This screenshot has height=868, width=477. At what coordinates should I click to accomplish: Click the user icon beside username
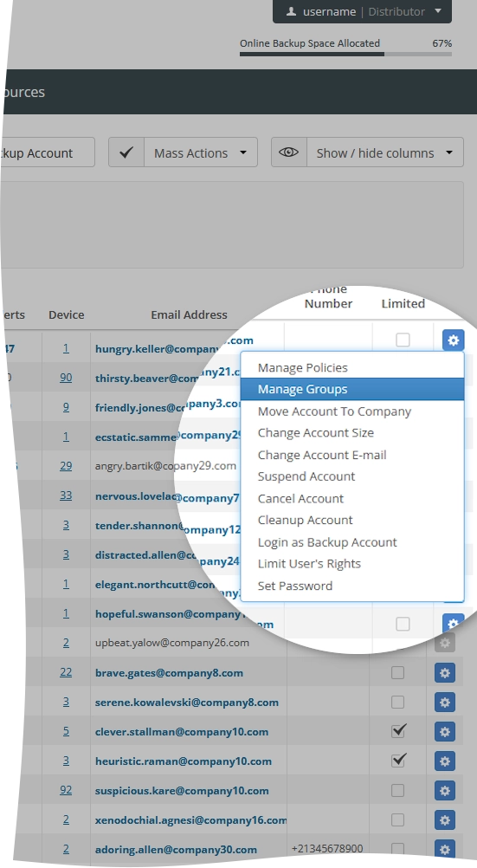[x=291, y=11]
